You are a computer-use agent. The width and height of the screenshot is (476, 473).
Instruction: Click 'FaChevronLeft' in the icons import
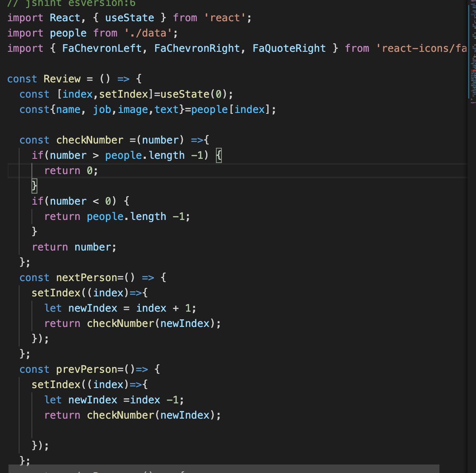coord(102,48)
